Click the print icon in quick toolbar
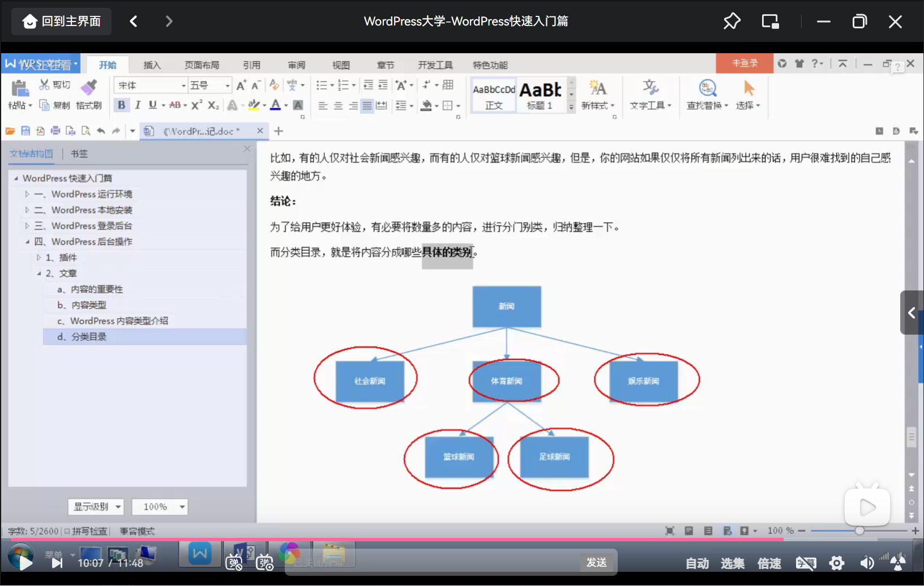This screenshot has width=924, height=586. point(55,131)
